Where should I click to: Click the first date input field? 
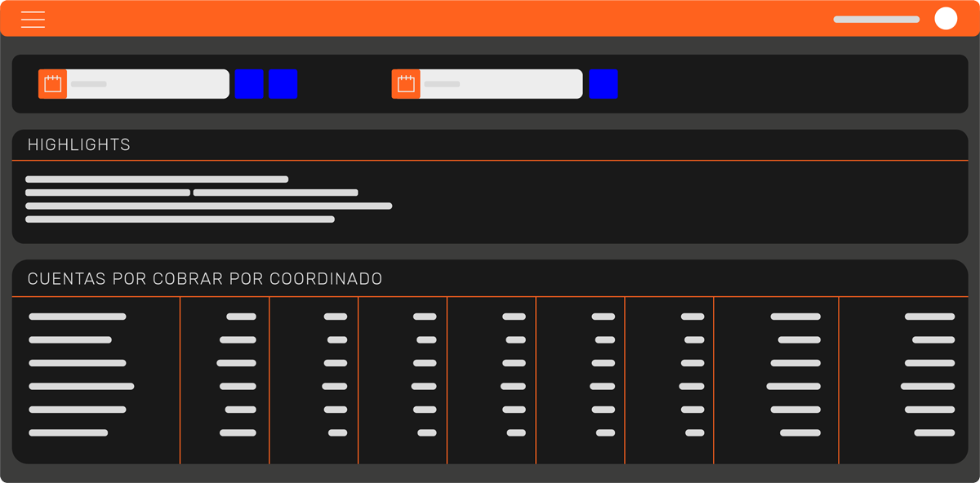(x=147, y=83)
